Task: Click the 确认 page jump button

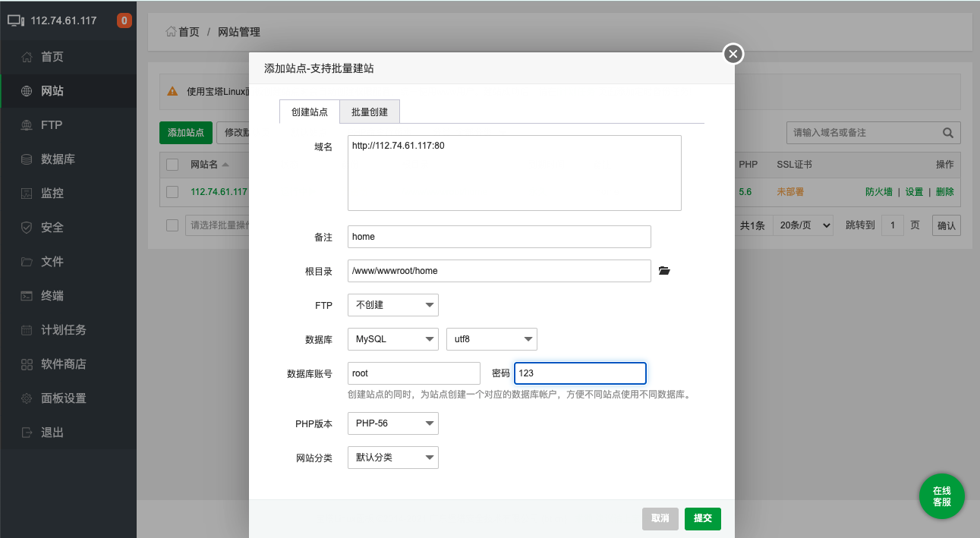Action: click(947, 225)
